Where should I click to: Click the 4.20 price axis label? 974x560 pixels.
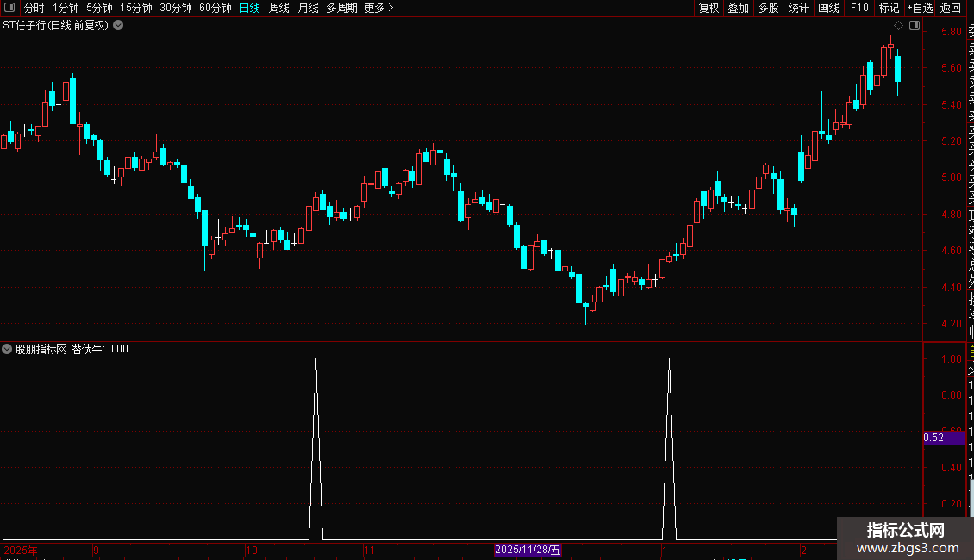(x=951, y=323)
